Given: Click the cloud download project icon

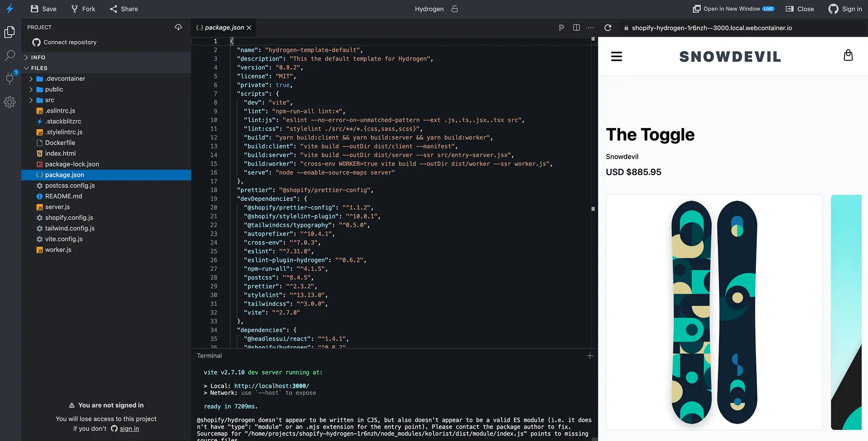Looking at the screenshot, I should [x=178, y=27].
